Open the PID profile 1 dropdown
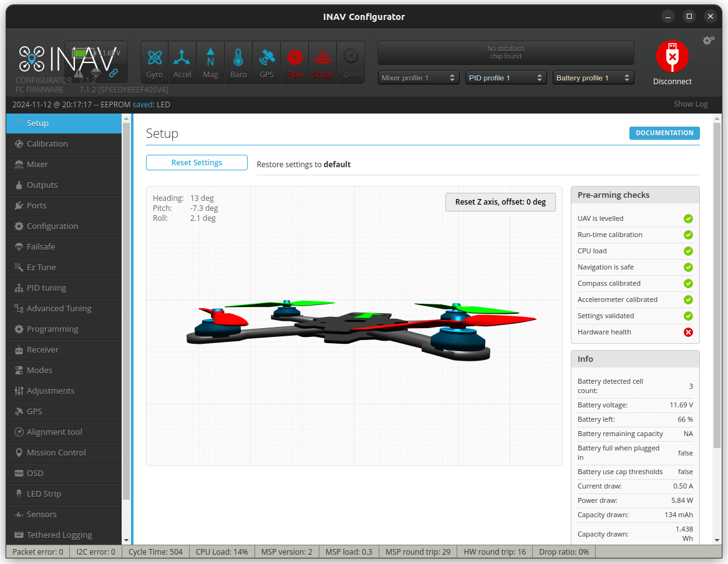 506,78
